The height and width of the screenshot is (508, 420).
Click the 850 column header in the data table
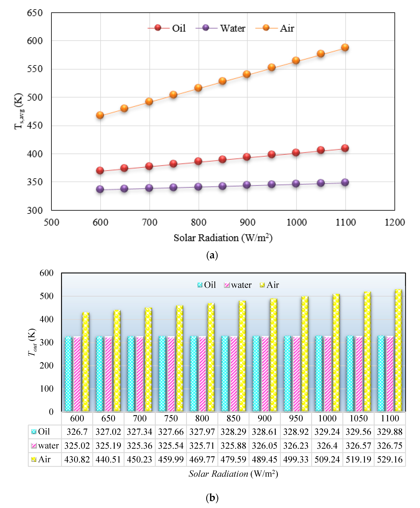pos(233,418)
